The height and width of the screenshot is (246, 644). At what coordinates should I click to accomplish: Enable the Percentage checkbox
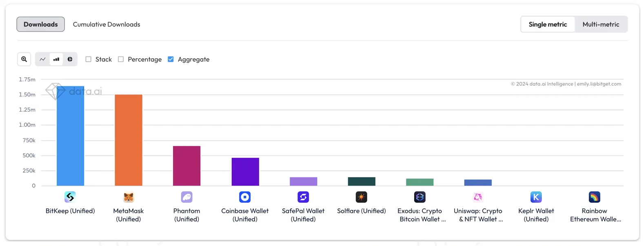[x=120, y=59]
